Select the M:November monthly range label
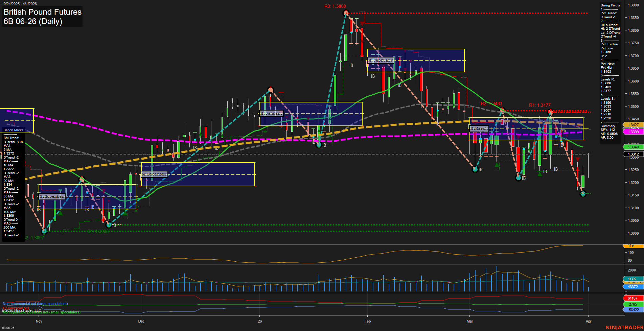Image resolution: width=644 pixels, height=331 pixels. pyautogui.click(x=52, y=196)
